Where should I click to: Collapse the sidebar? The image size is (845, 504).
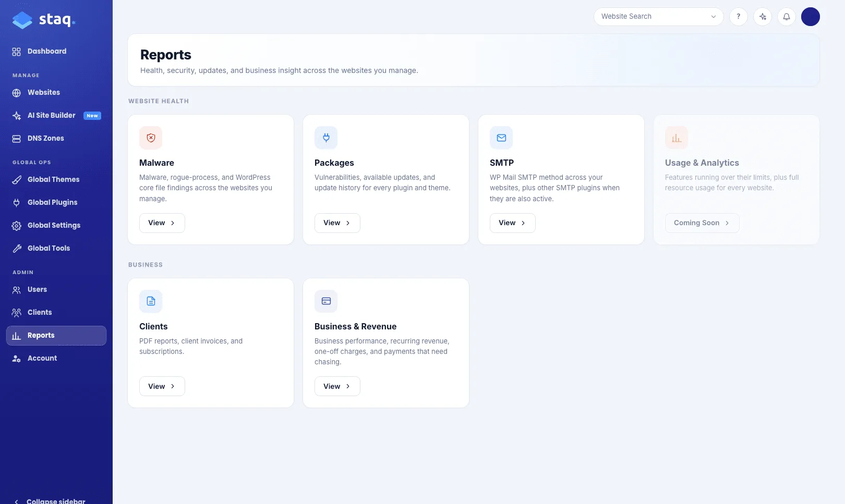tap(50, 501)
